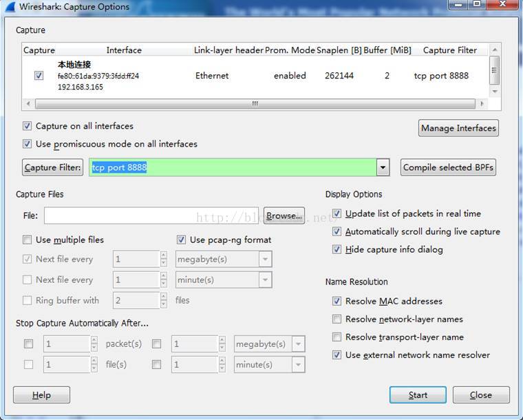Viewport: 523px width, 420px height.
Task: Toggle Use promiscuous mode on all interfaces
Action: [x=27, y=144]
